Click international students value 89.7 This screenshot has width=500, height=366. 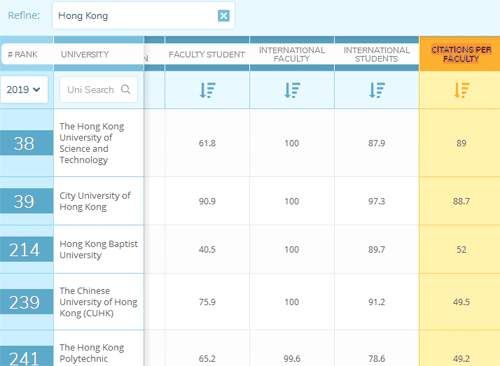pyautogui.click(x=377, y=250)
